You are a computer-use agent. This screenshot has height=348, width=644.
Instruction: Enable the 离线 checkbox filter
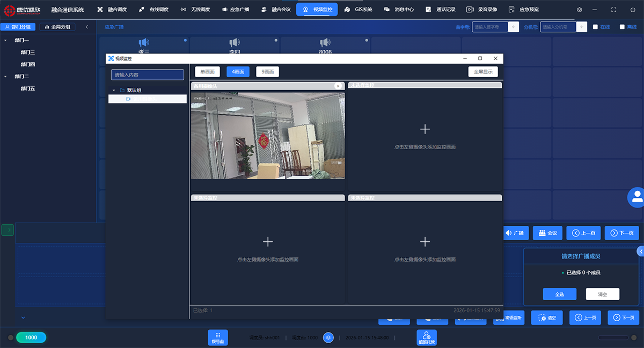(622, 27)
